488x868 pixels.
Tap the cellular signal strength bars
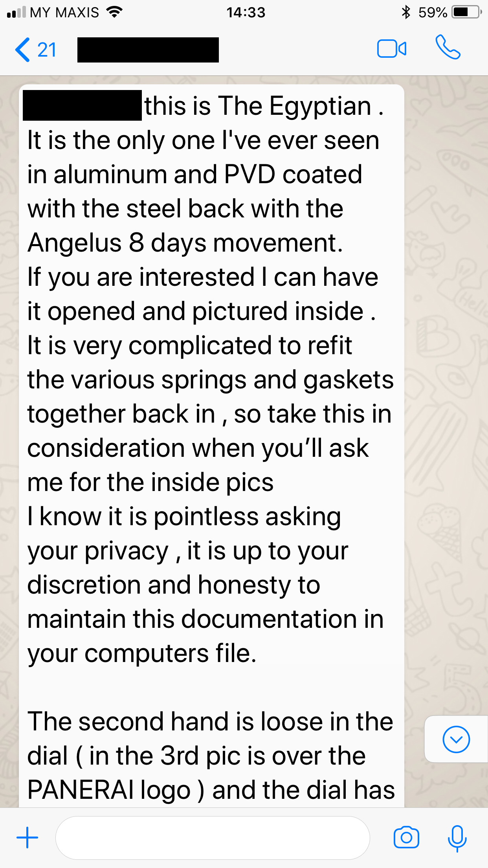point(17,12)
